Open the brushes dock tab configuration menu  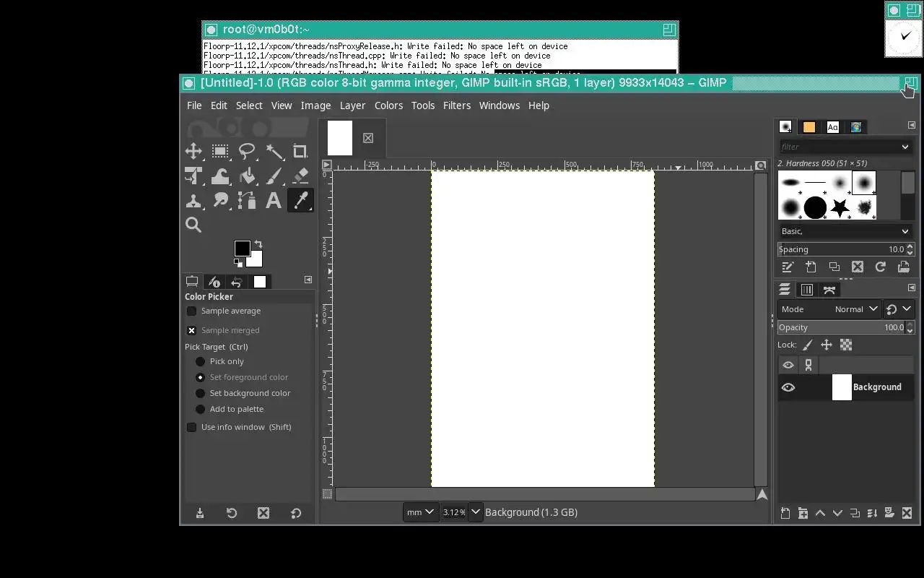(911, 125)
